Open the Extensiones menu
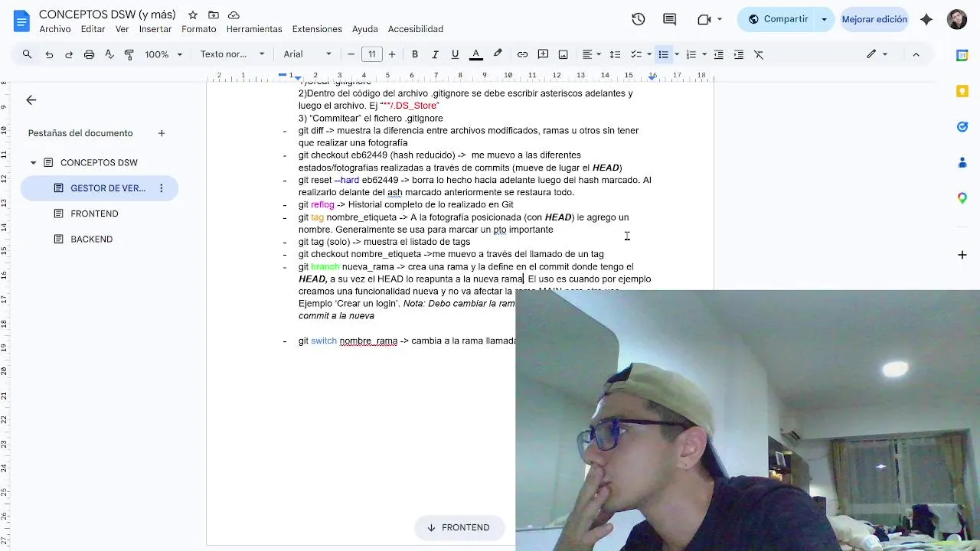980x551 pixels. [317, 29]
